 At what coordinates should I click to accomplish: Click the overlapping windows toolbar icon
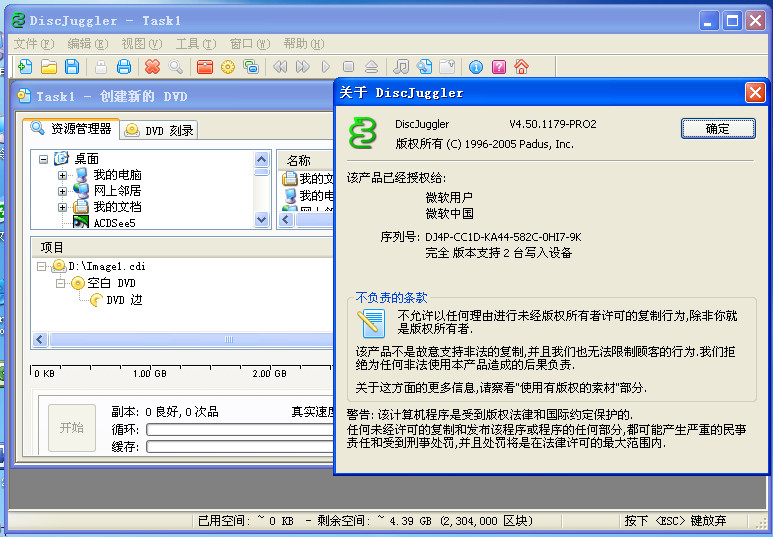pos(251,67)
